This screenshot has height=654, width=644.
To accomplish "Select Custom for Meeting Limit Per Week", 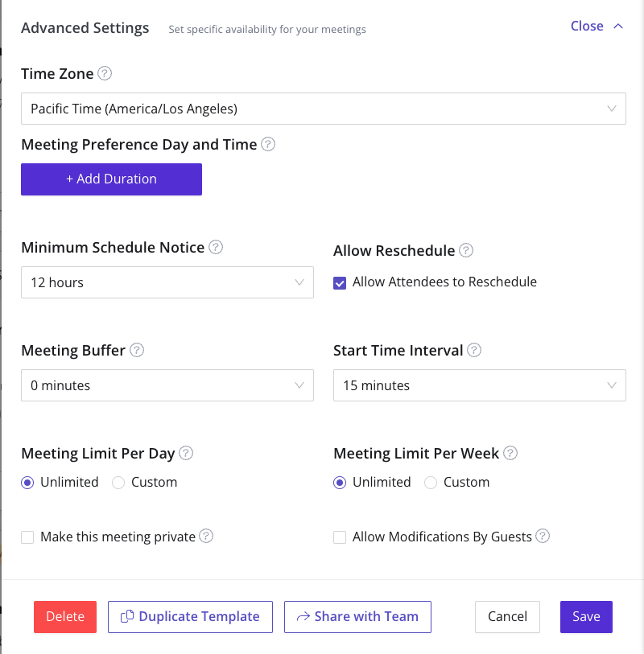I will click(x=431, y=483).
